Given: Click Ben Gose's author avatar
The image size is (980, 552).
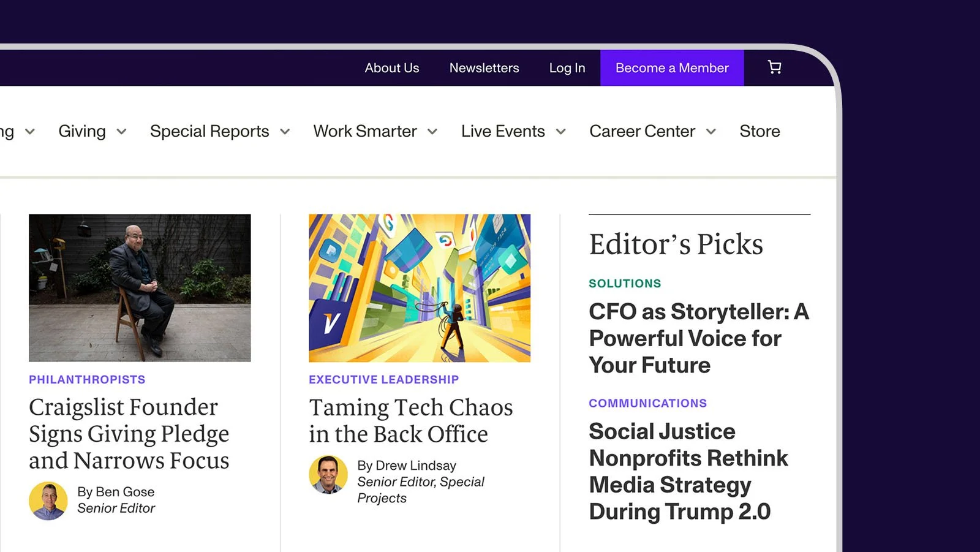Looking at the screenshot, I should pyautogui.click(x=48, y=501).
